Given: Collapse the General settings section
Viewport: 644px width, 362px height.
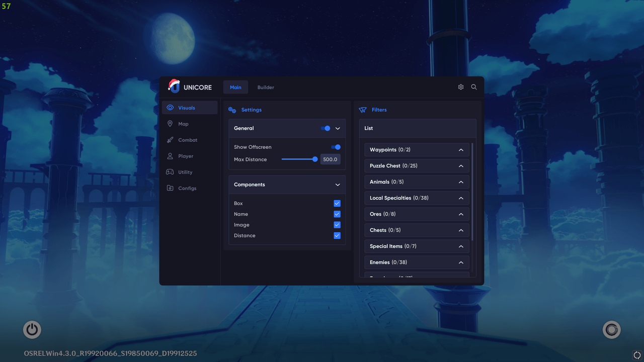Looking at the screenshot, I should point(338,128).
